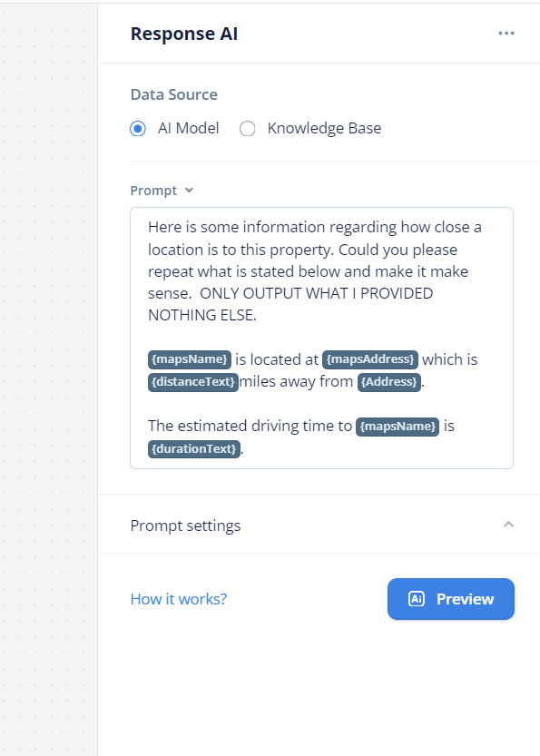This screenshot has height=756, width=540.
Task: Click the {mapsName} chip after driving time
Action: pos(398,427)
